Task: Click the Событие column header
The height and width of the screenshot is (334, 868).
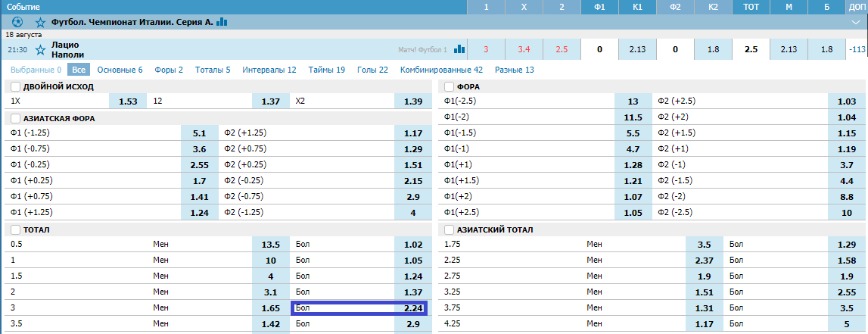Action: coord(22,8)
